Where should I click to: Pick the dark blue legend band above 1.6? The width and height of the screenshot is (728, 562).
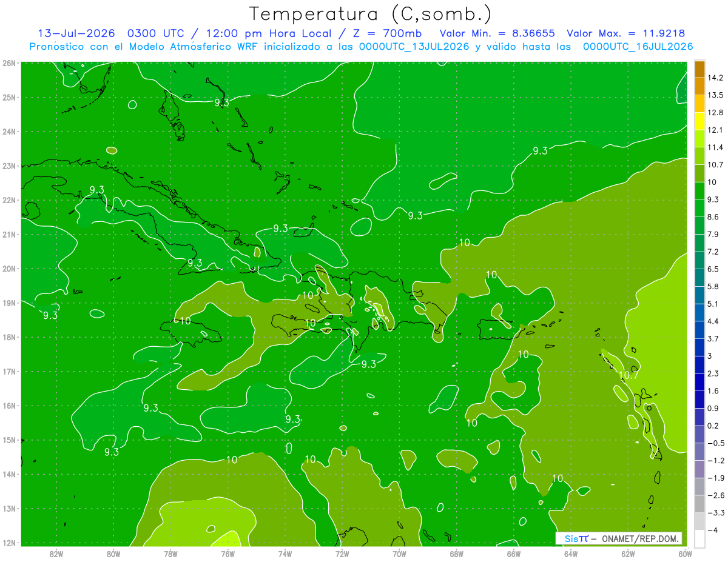tap(699, 382)
